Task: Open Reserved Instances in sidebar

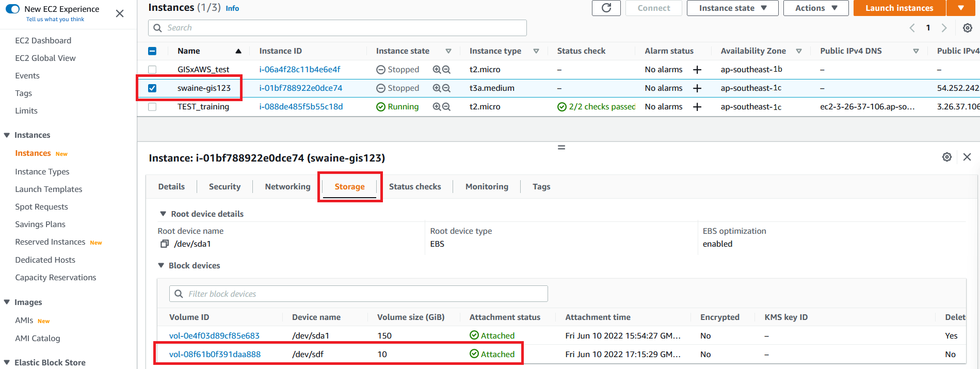Action: point(50,242)
